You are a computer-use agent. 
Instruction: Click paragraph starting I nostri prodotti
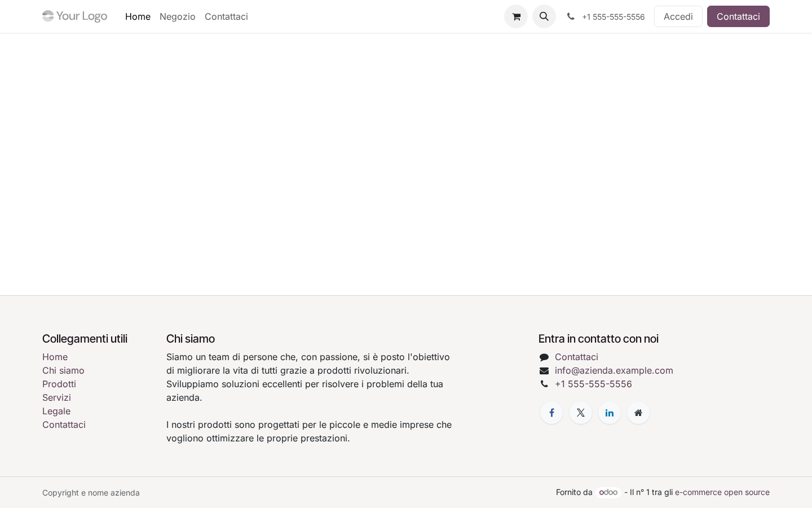[x=309, y=431]
